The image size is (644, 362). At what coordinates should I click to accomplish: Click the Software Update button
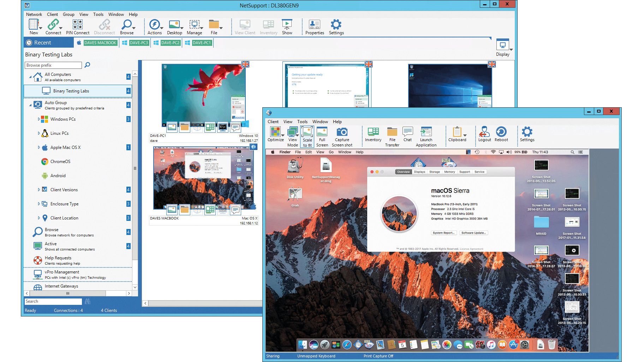473,233
